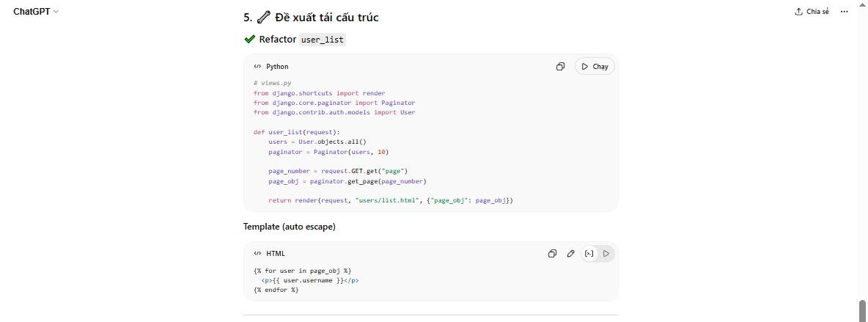Click the inline code user_list

coord(322,40)
